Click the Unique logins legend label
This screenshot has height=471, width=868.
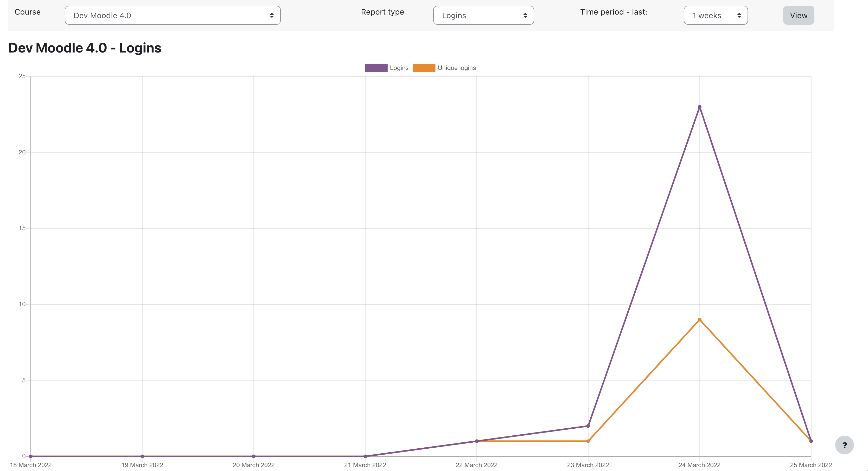(x=457, y=68)
